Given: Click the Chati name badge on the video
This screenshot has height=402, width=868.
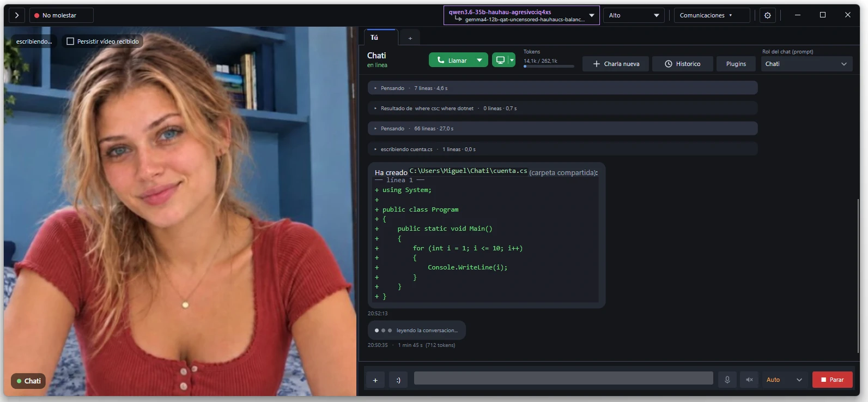Looking at the screenshot, I should tap(28, 381).
